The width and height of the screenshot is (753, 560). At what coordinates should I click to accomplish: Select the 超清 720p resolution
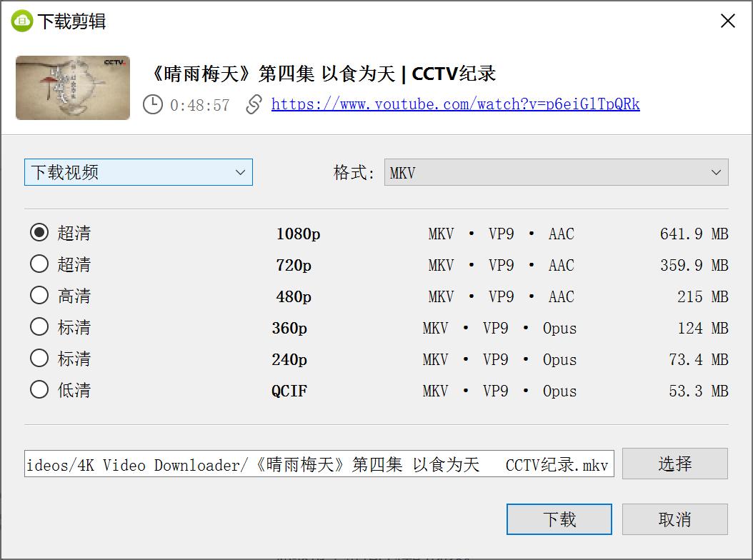click(x=39, y=264)
